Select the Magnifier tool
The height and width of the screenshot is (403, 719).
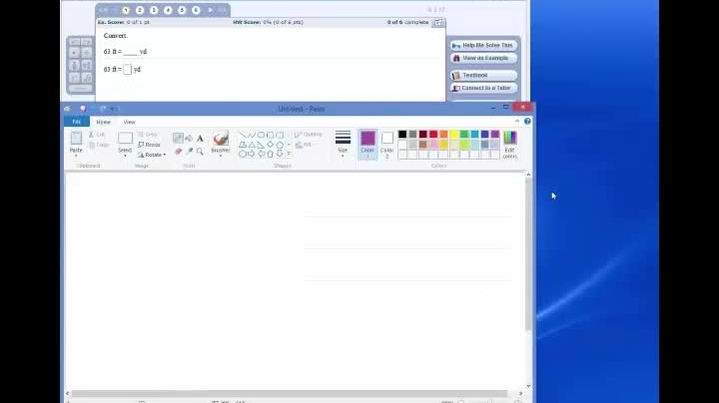coord(200,151)
